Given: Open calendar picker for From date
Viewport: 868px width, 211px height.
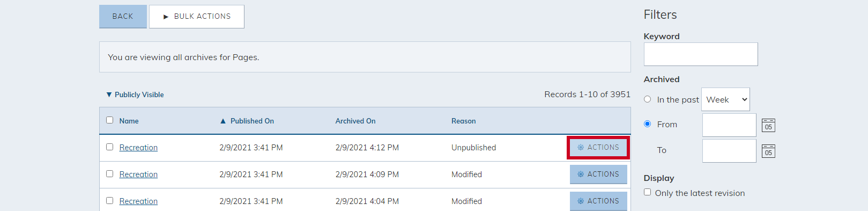Looking at the screenshot, I should coord(768,125).
